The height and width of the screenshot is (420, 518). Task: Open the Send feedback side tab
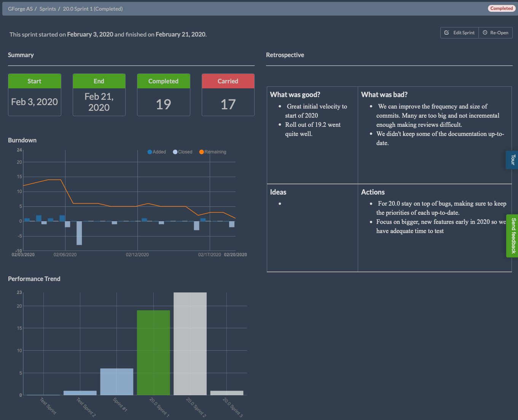[x=512, y=236]
